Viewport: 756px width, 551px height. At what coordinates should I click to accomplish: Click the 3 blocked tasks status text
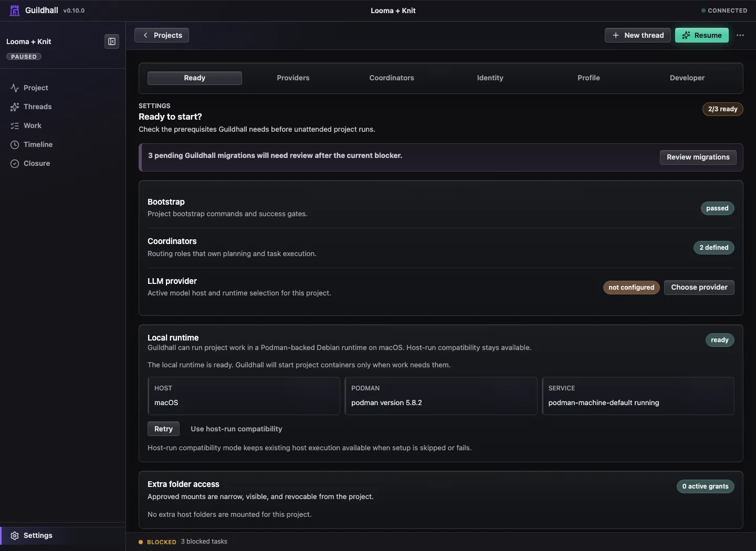(x=204, y=542)
